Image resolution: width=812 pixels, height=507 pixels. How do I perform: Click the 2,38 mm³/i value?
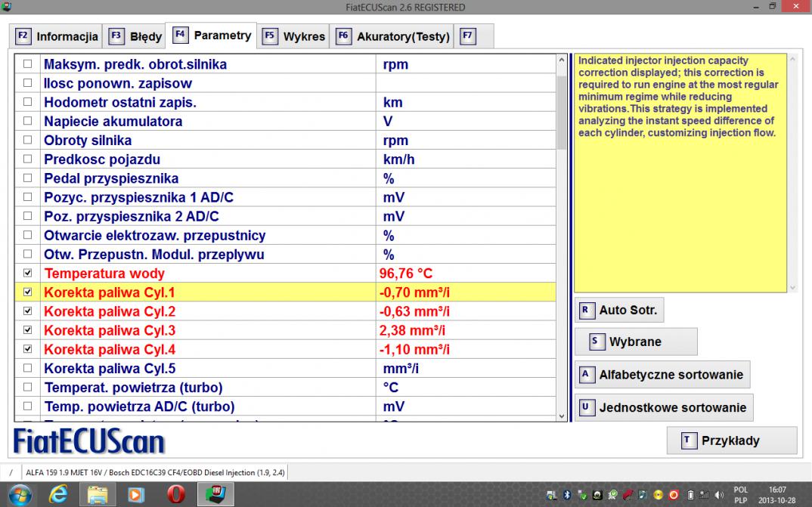(x=412, y=330)
